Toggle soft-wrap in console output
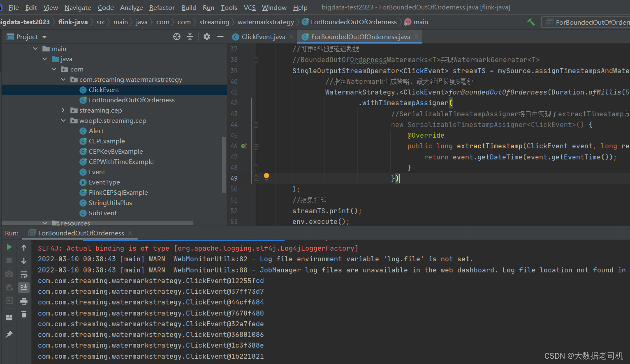The width and height of the screenshot is (630, 364). [24, 274]
